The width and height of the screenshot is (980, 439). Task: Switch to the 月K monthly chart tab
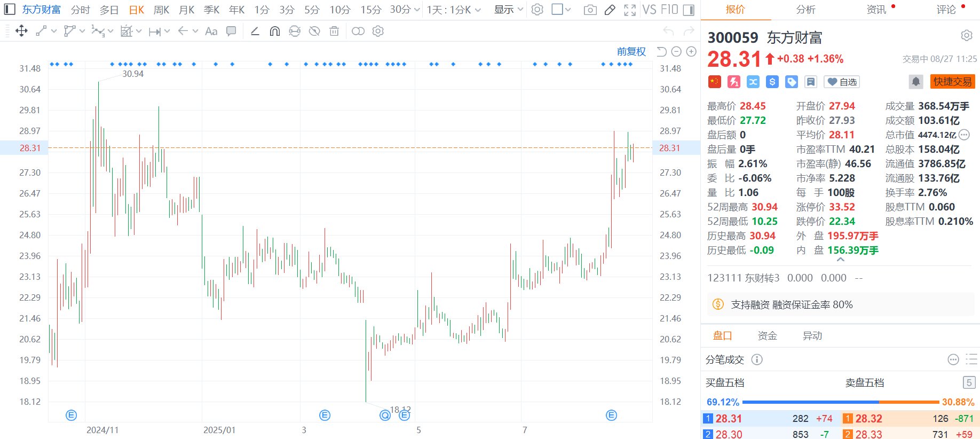187,10
